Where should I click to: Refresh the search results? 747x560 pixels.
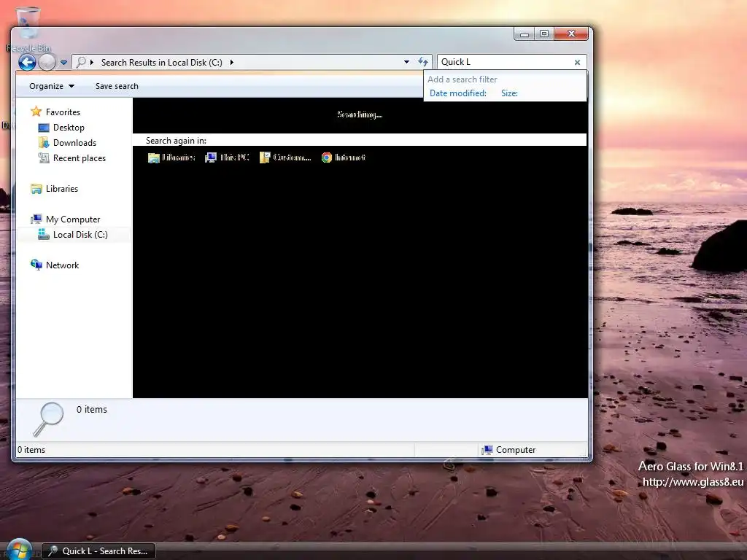click(423, 62)
